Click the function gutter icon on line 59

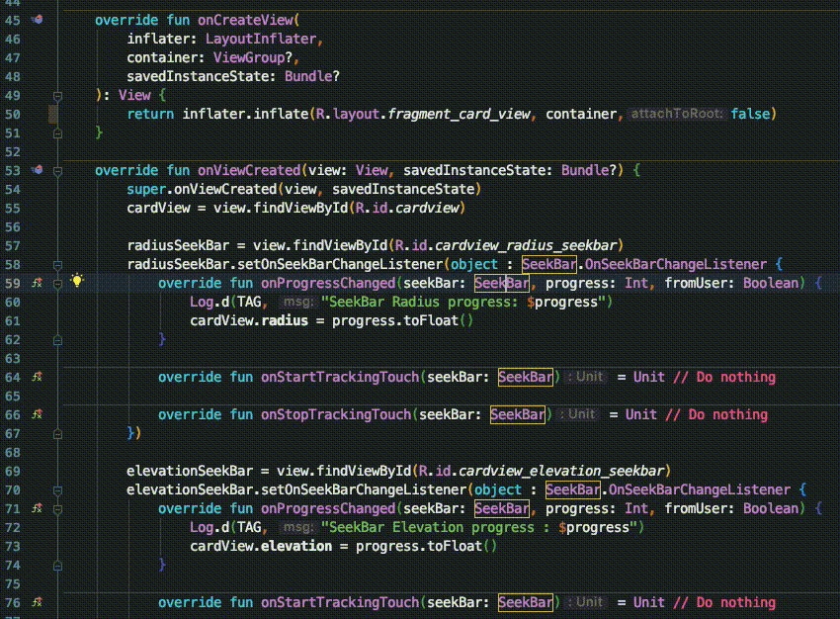pos(38,283)
